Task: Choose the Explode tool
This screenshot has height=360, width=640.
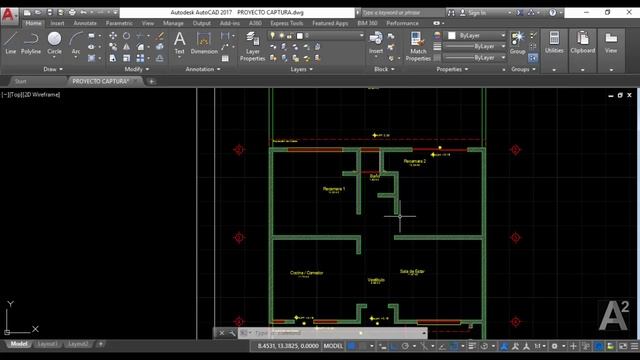Action: [x=160, y=47]
